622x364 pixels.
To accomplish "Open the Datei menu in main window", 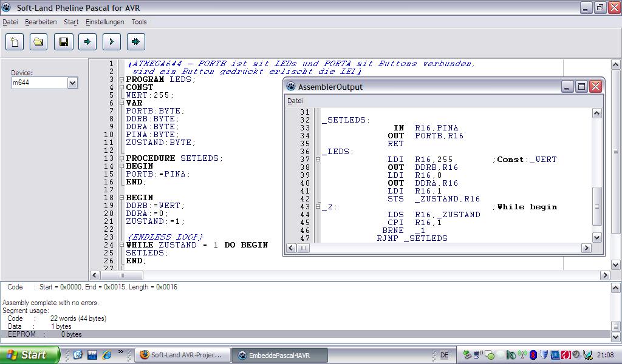I will point(10,22).
